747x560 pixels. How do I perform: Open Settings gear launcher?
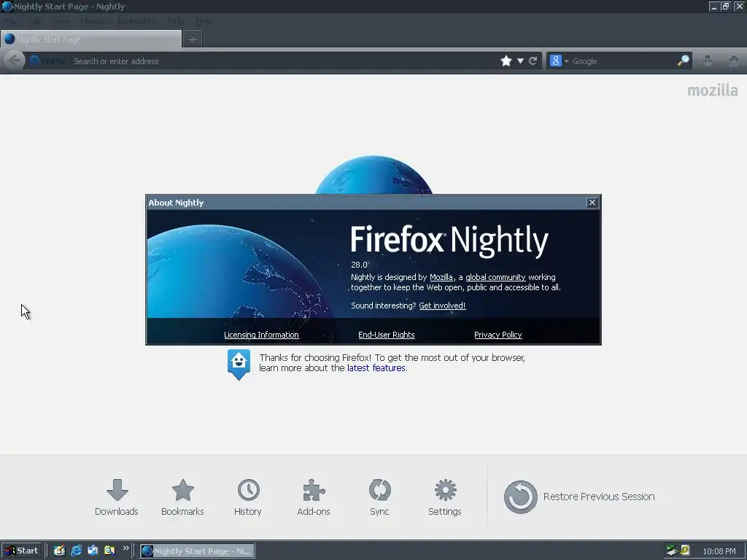445,497
